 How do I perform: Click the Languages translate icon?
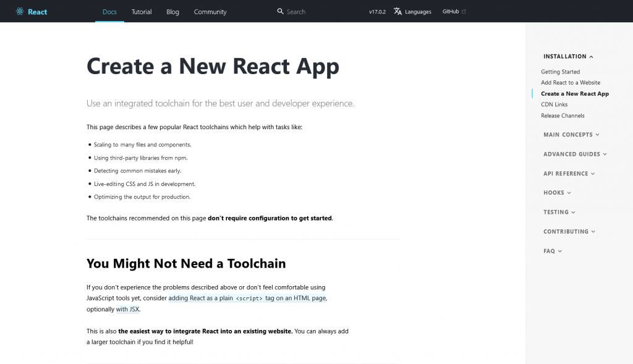398,11
